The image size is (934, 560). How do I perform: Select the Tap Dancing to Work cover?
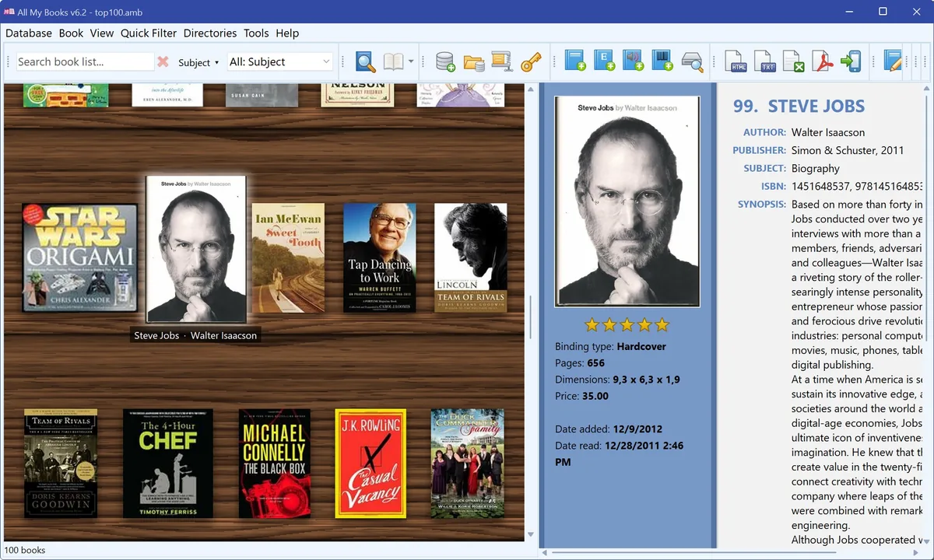tap(380, 258)
